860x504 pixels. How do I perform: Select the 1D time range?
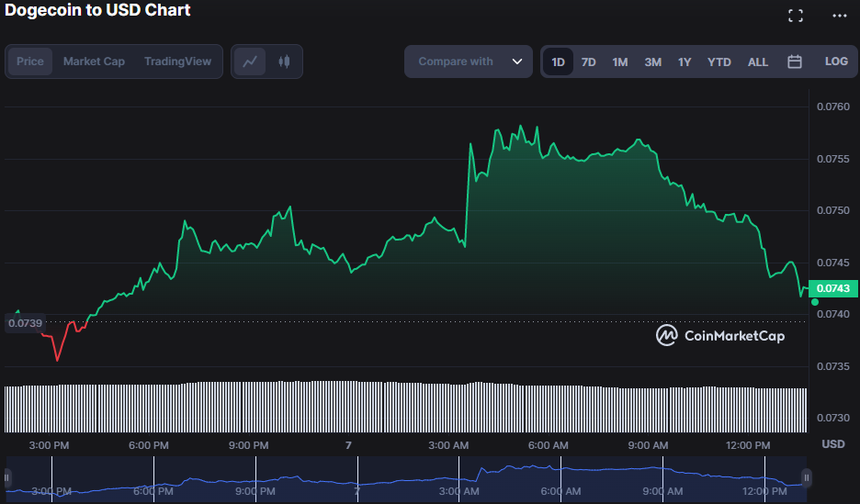(x=558, y=62)
